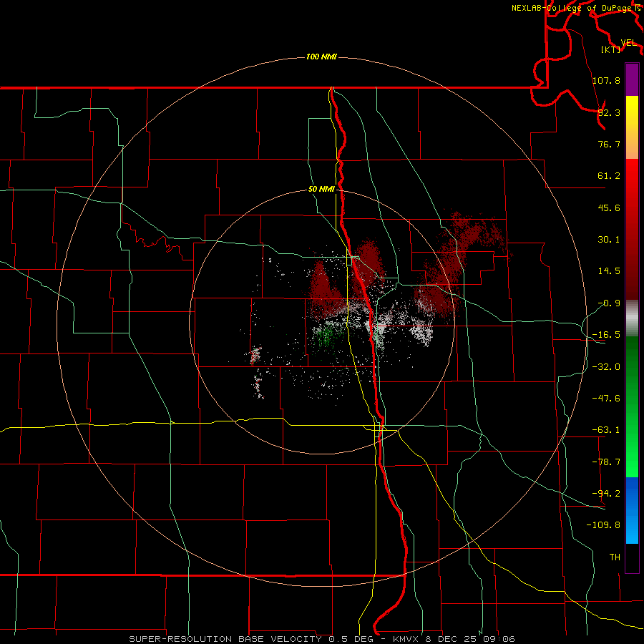Click the green inbound velocity echo patch
The image size is (644, 644).
327,336
